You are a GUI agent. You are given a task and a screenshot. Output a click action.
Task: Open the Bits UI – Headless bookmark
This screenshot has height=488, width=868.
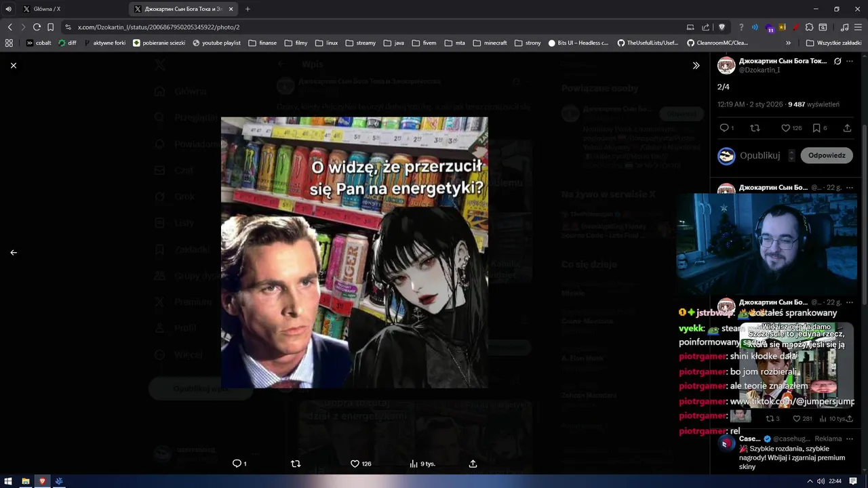(x=578, y=43)
